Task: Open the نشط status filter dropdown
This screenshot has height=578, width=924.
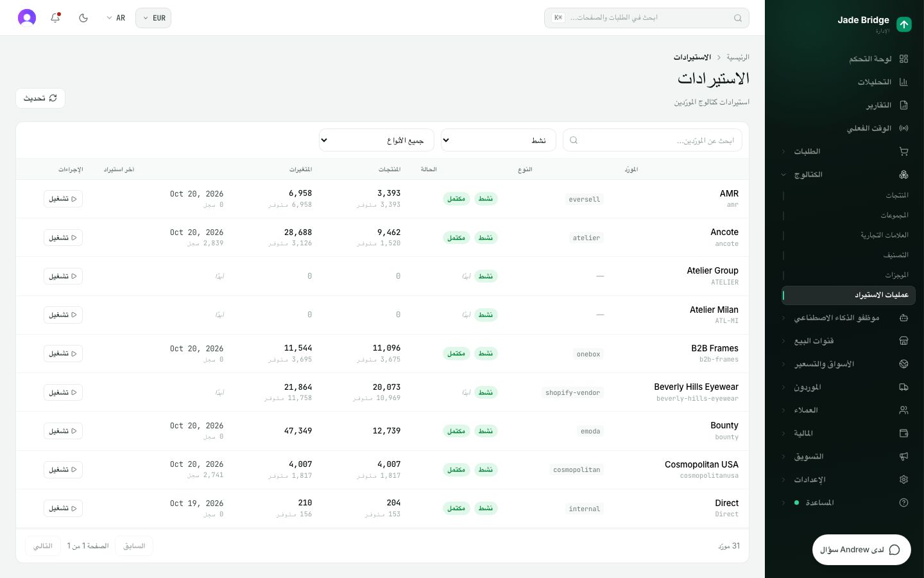Action: point(499,140)
